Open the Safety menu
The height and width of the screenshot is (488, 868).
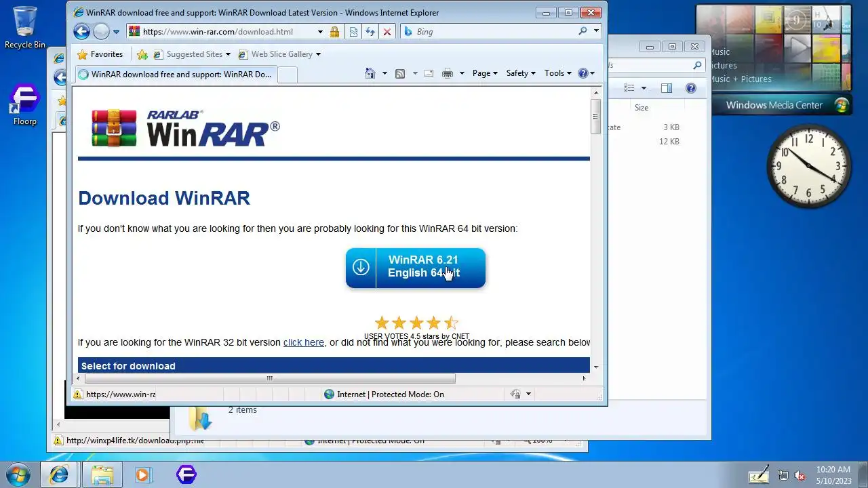(521, 73)
